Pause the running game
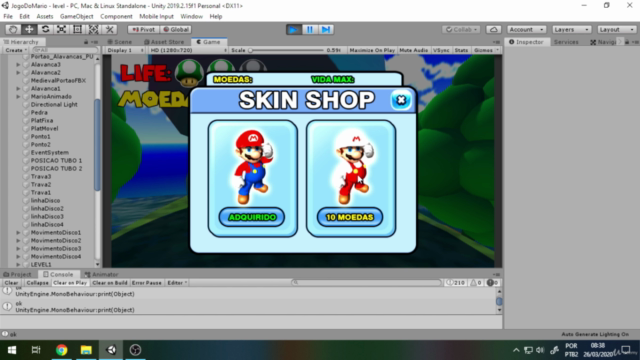640x360 pixels. pos(309,29)
